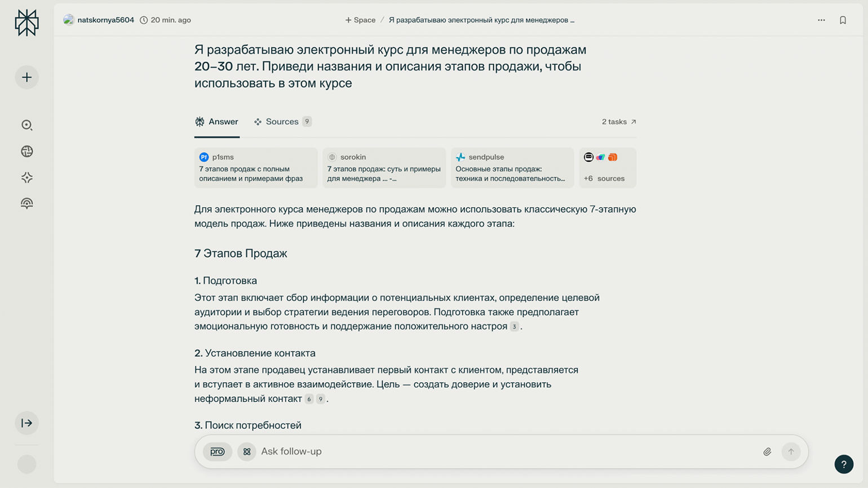Click the attach file paperclip icon
The image size is (868, 488).
(x=767, y=451)
